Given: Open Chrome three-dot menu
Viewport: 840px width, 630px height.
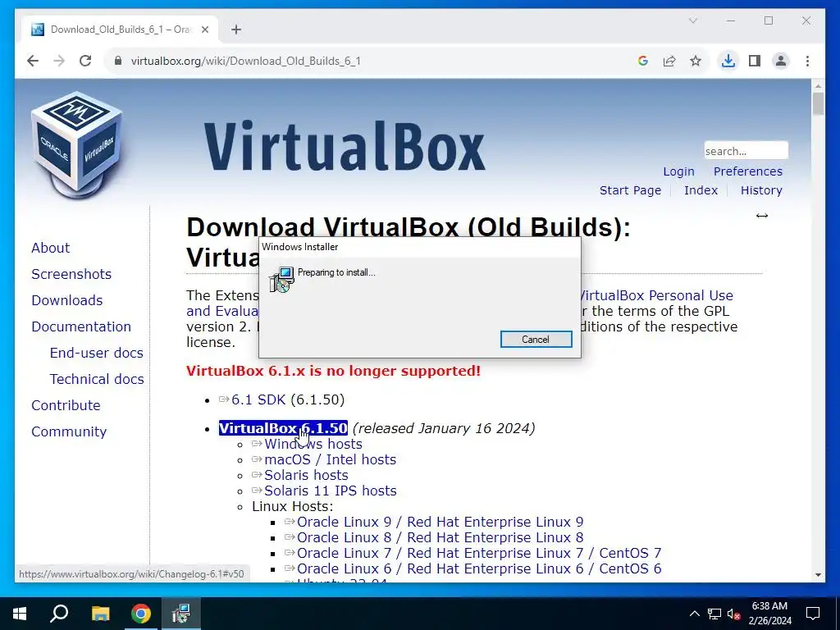Looking at the screenshot, I should [x=807, y=61].
